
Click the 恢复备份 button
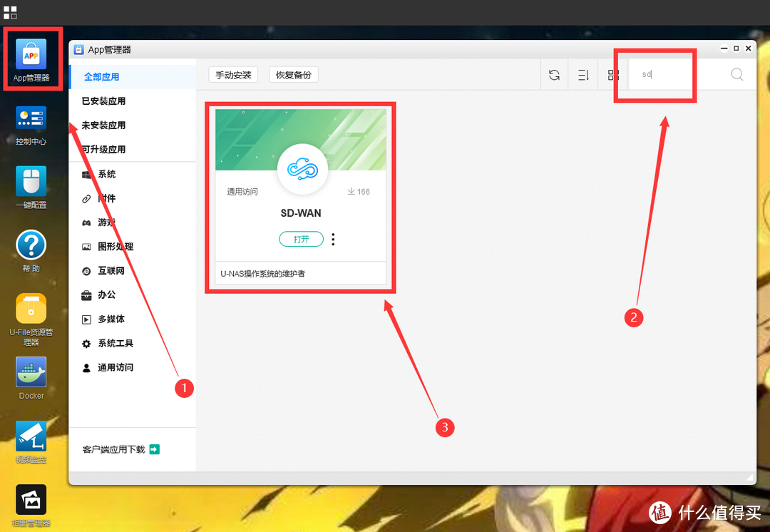pyautogui.click(x=293, y=73)
